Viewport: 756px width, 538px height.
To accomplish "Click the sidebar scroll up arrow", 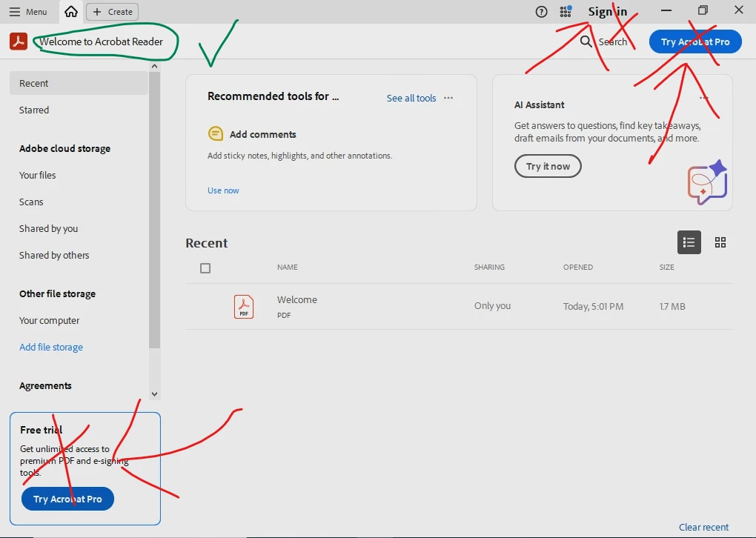I will (x=154, y=66).
